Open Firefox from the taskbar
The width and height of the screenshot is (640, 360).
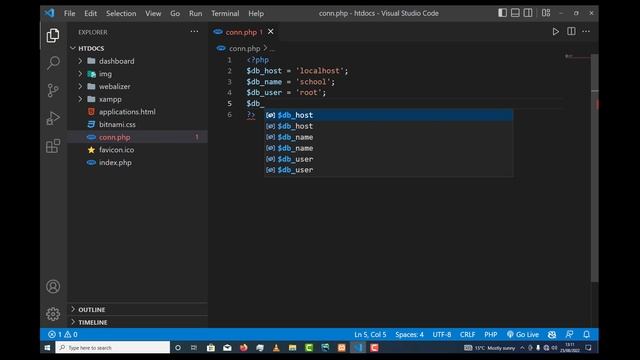(244, 347)
